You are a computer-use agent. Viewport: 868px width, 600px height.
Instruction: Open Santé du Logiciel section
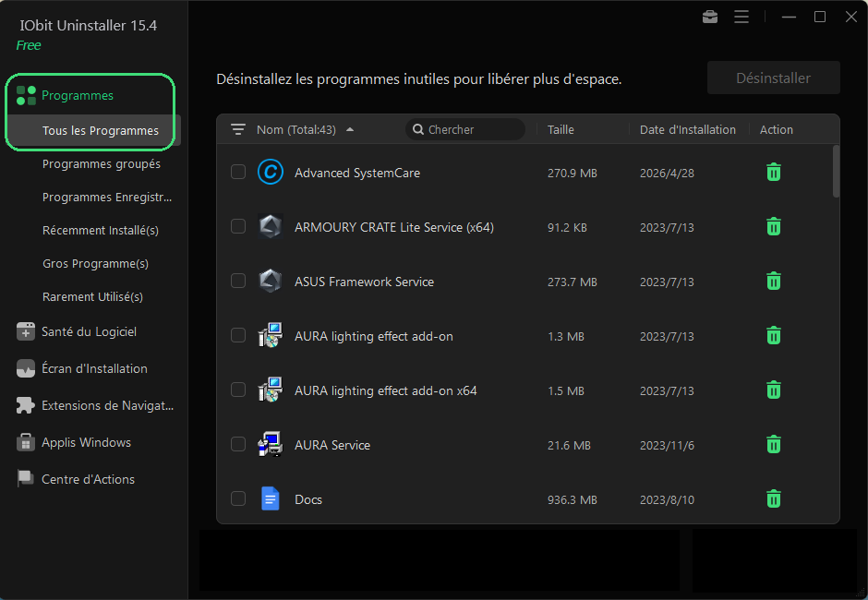[x=90, y=331]
